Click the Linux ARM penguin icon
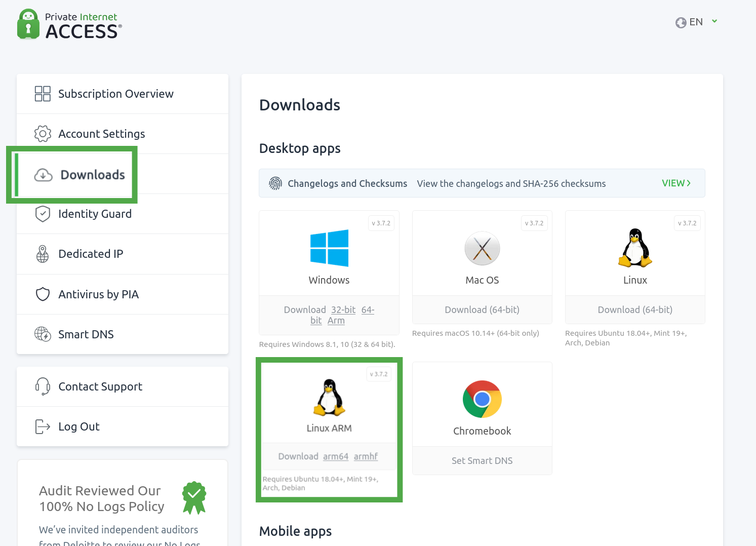 pos(329,398)
